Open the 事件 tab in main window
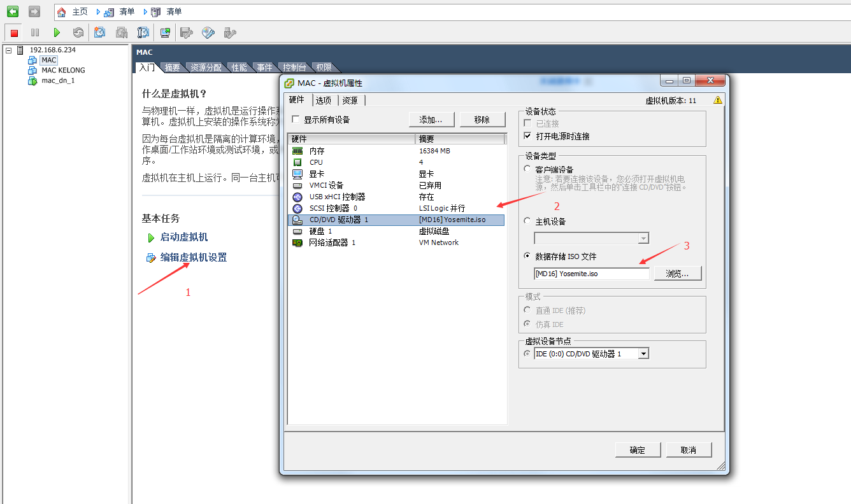 pyautogui.click(x=264, y=67)
